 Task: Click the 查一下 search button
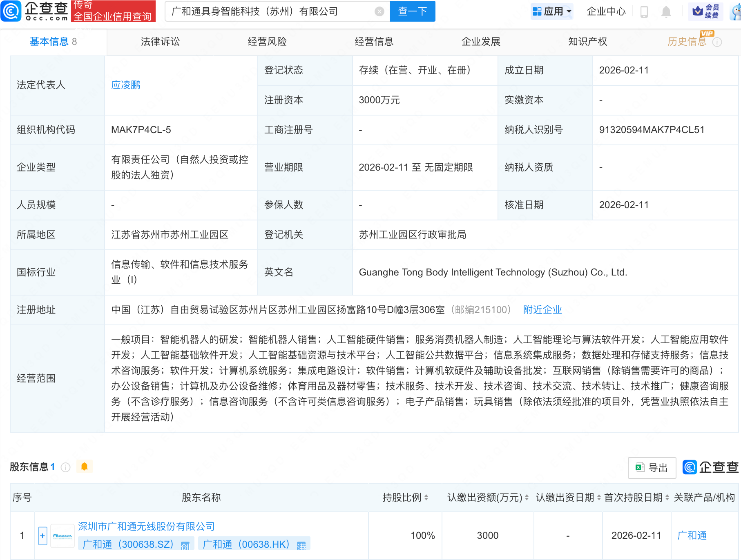(x=412, y=11)
